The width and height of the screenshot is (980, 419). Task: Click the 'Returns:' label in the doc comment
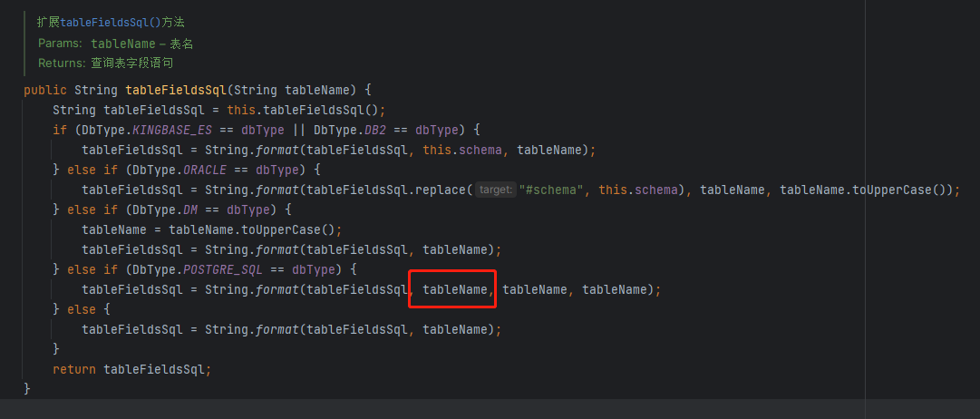(62, 63)
